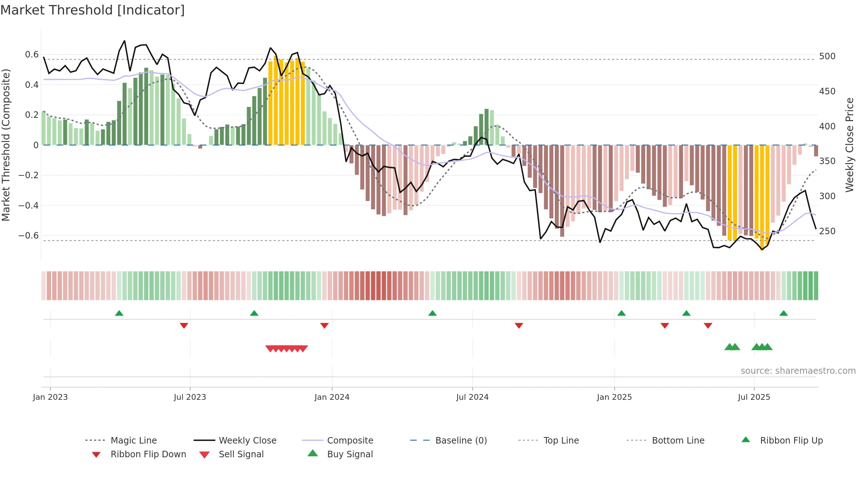Viewport: 868px width, 488px height.
Task: Click the last red Sell Signal triangle in the late-2023 cluster
Action: tap(303, 349)
